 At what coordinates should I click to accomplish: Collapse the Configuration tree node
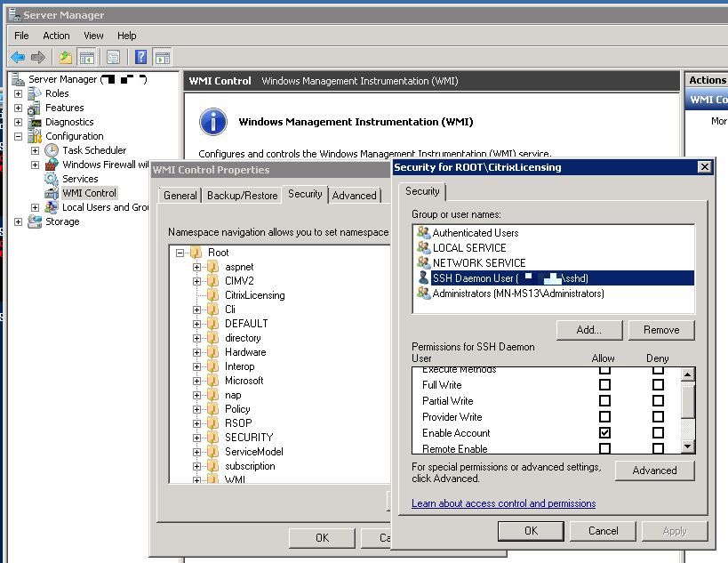(x=19, y=136)
